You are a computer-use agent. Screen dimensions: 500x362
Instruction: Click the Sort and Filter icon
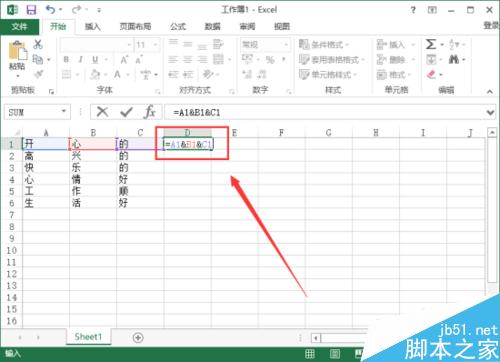point(454,44)
